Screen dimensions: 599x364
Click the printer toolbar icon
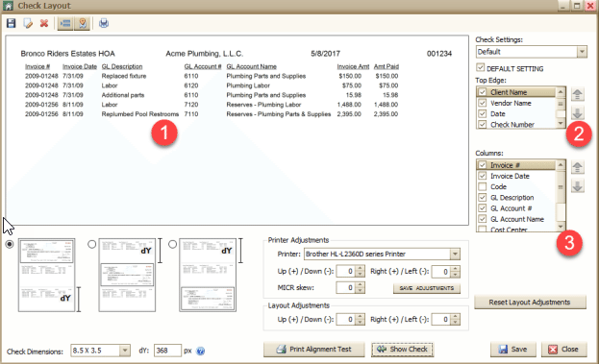coord(104,23)
